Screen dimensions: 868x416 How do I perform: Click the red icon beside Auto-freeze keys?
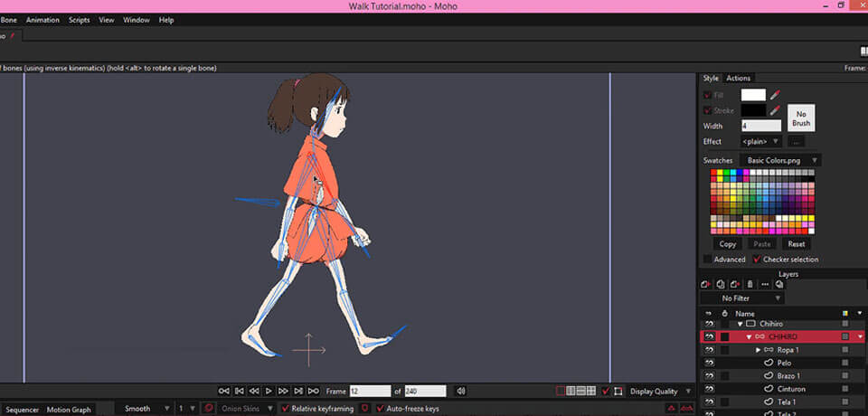point(364,409)
